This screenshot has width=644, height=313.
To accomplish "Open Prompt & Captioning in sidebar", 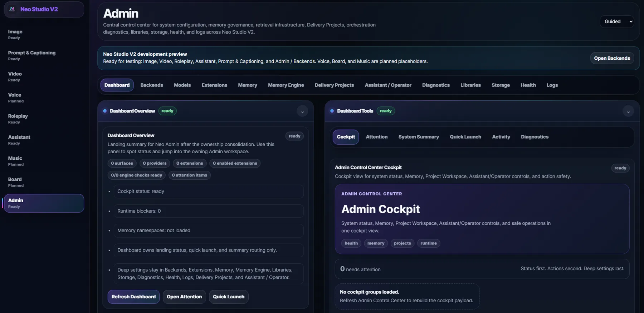I will coord(44,55).
